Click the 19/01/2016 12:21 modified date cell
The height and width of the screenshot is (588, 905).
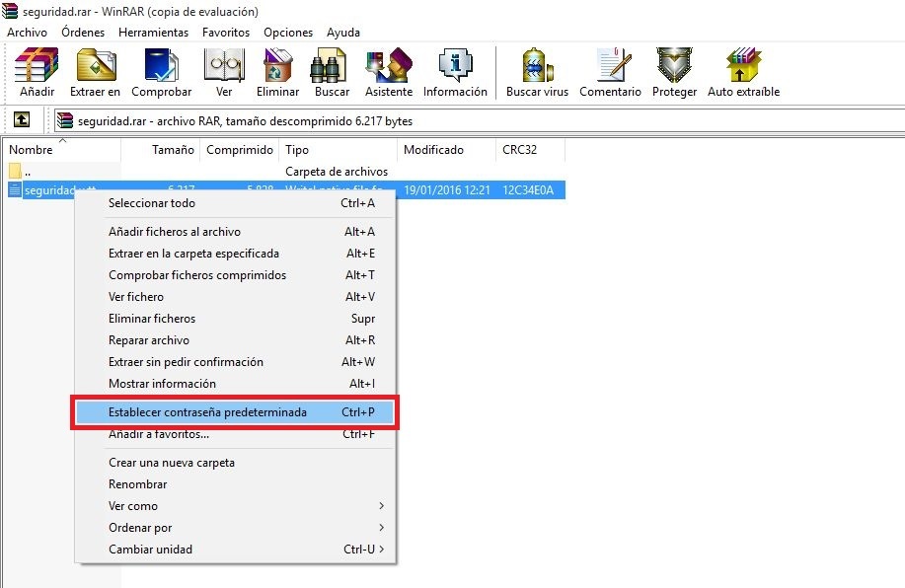(447, 189)
